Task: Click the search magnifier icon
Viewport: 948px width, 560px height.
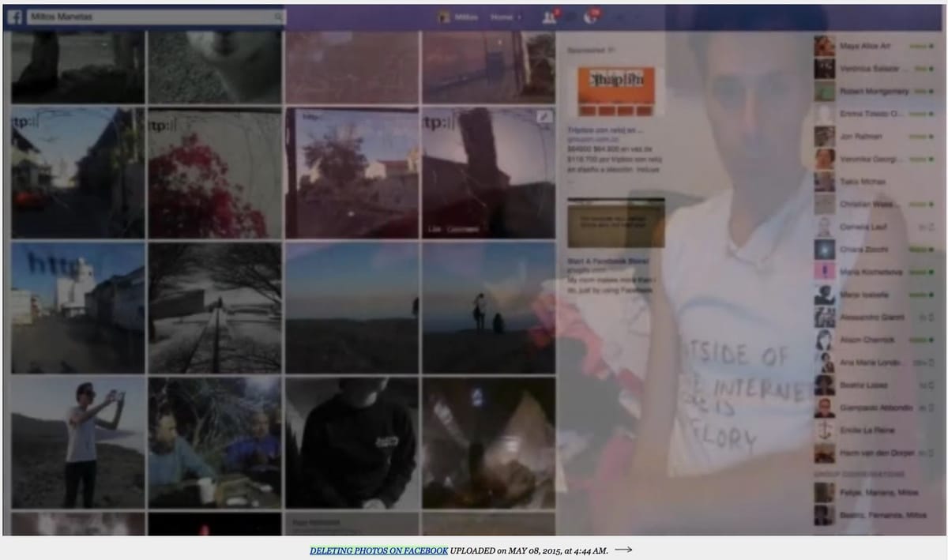Action: [x=279, y=17]
